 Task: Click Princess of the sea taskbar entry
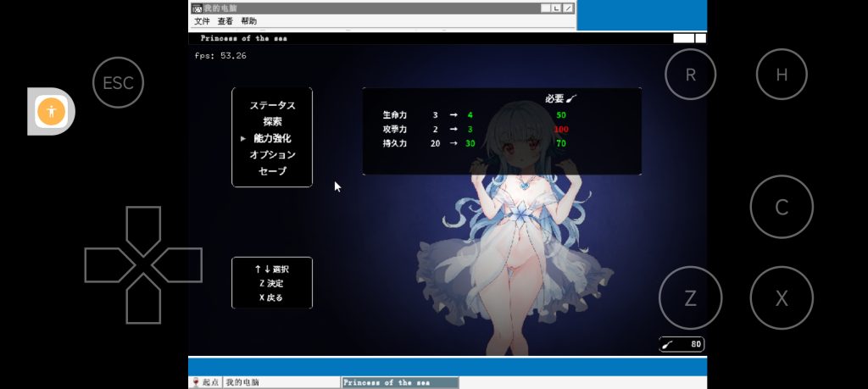[400, 382]
